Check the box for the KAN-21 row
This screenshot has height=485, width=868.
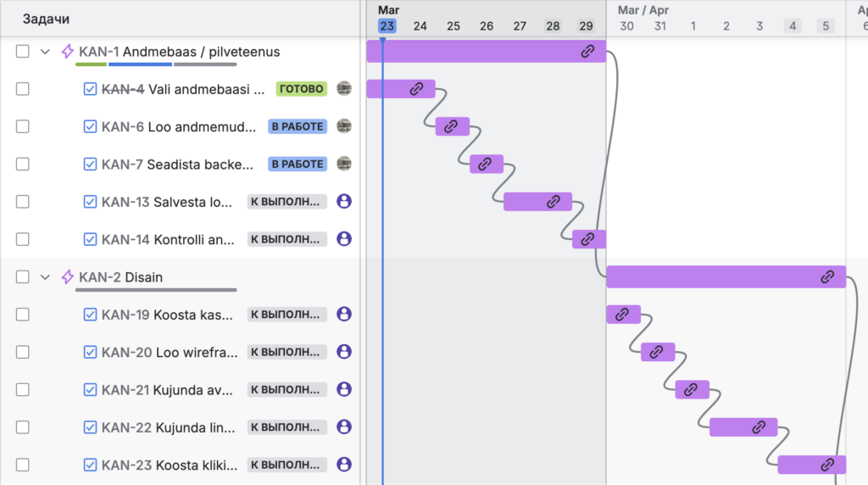tap(23, 389)
